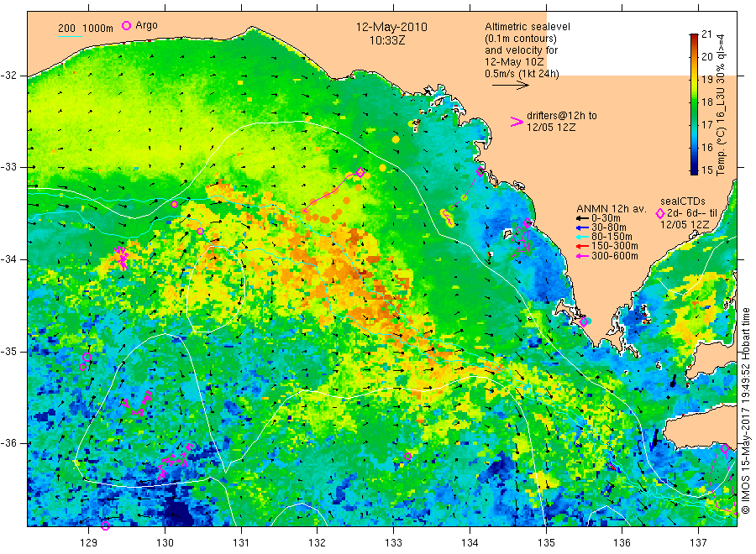Click the magenta Argo circle symbol in the legend
The width and height of the screenshot is (756, 554).
point(126,26)
